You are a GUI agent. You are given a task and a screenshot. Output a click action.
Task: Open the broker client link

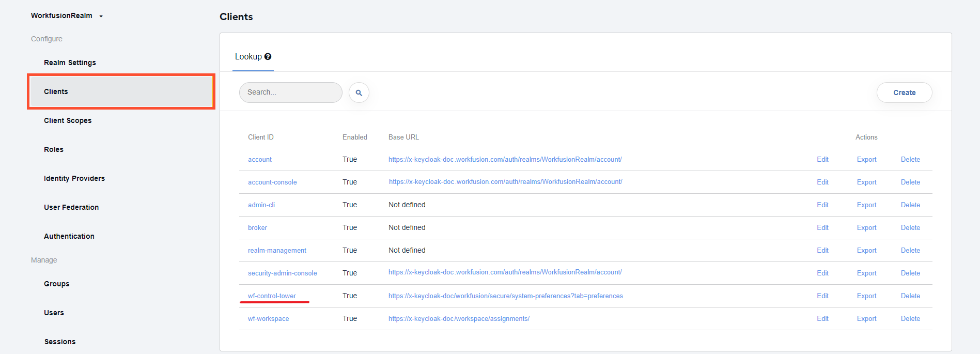point(257,228)
